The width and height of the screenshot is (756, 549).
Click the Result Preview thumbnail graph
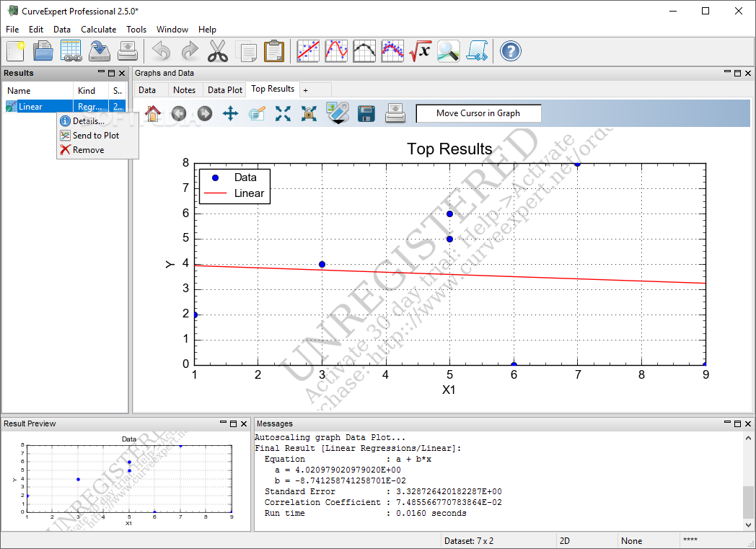126,481
